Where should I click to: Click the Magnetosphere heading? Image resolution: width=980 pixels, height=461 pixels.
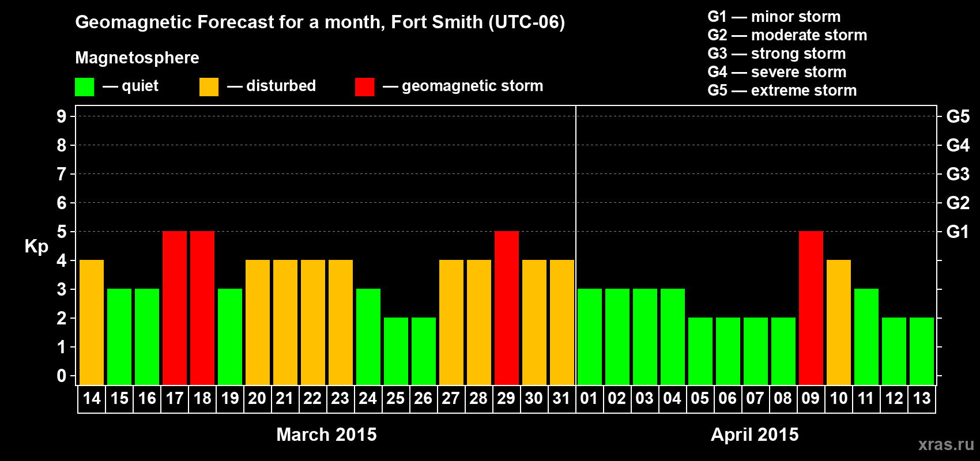click(x=137, y=58)
